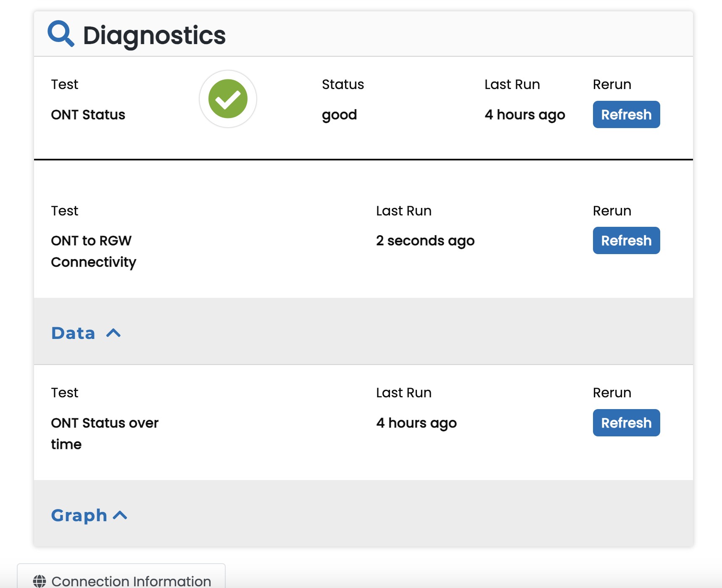Click Last Run header above '2 seconds ago'

(403, 211)
